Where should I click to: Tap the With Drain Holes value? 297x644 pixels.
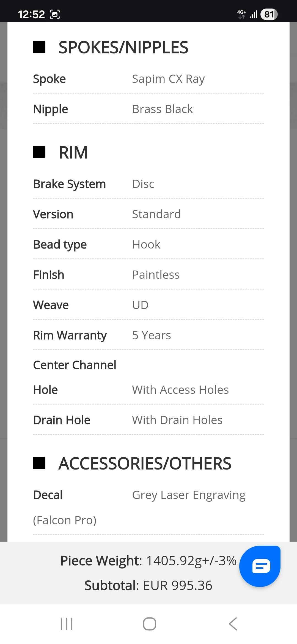(177, 420)
